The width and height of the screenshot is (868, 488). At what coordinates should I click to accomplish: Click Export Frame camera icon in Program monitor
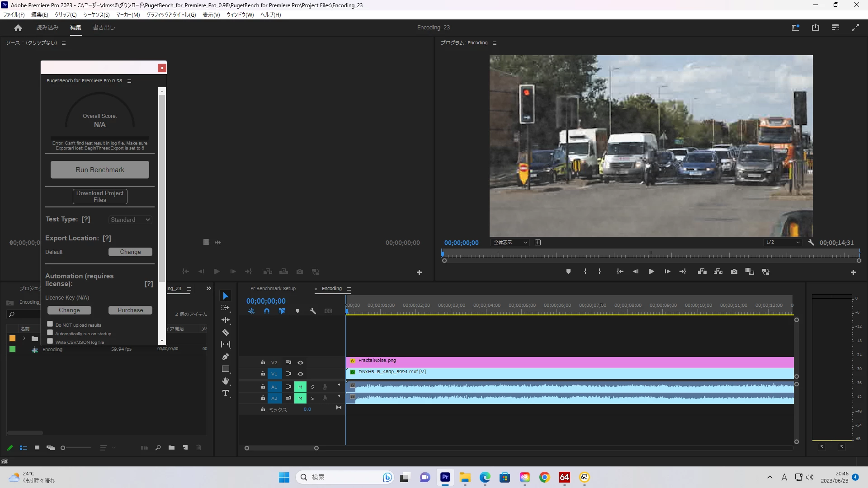(734, 272)
